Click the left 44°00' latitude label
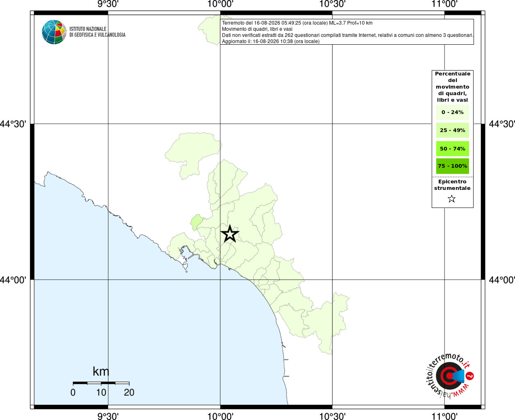515x420 pixels. coord(13,280)
